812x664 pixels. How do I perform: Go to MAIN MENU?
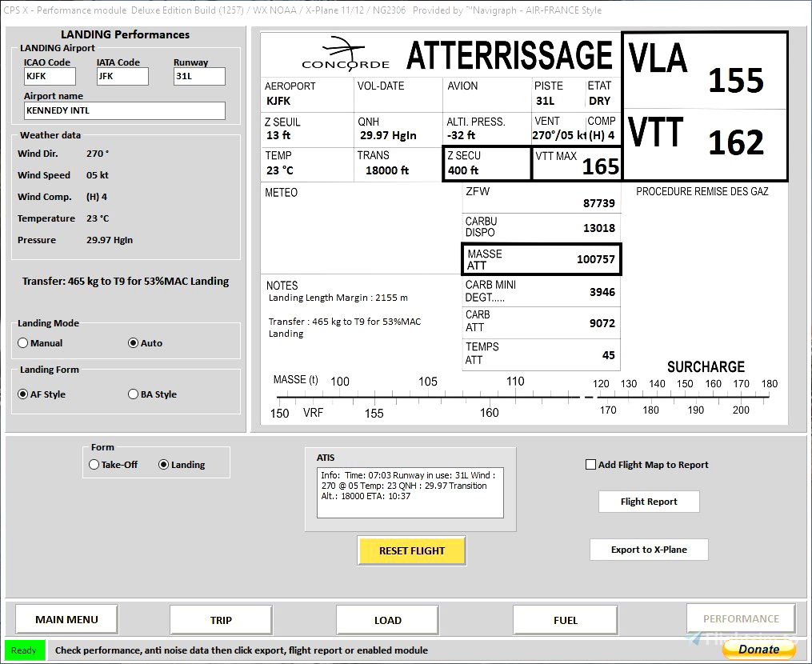(66, 619)
